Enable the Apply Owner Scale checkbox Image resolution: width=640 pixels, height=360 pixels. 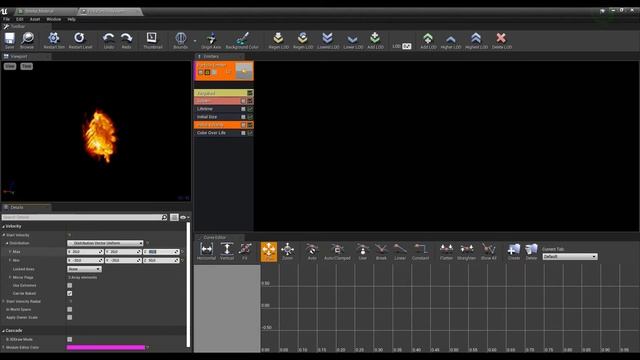coord(69,317)
